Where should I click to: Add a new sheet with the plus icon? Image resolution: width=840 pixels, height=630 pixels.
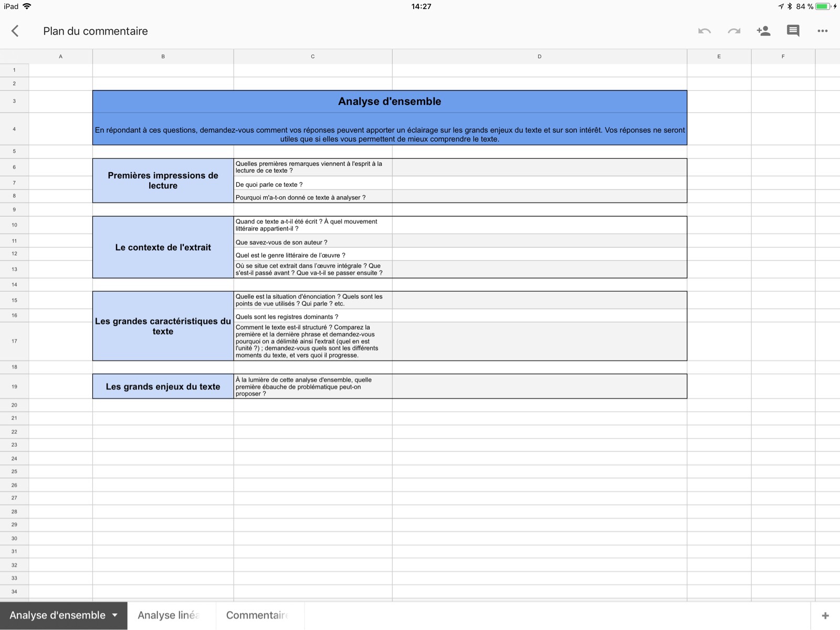pyautogui.click(x=825, y=615)
